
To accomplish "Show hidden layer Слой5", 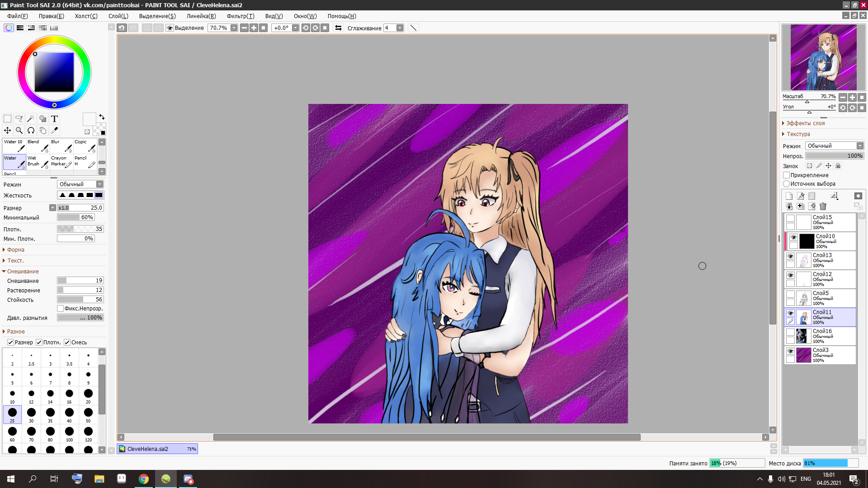I will click(790, 294).
